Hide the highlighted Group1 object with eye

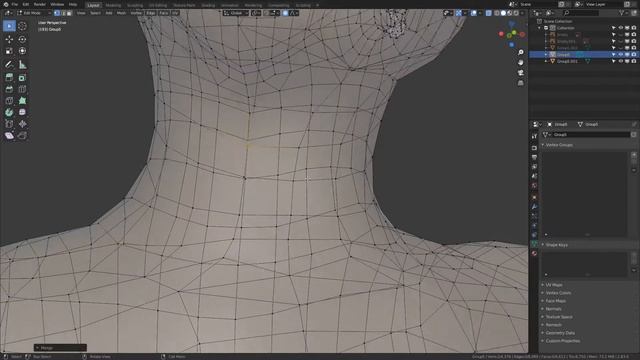620,54
